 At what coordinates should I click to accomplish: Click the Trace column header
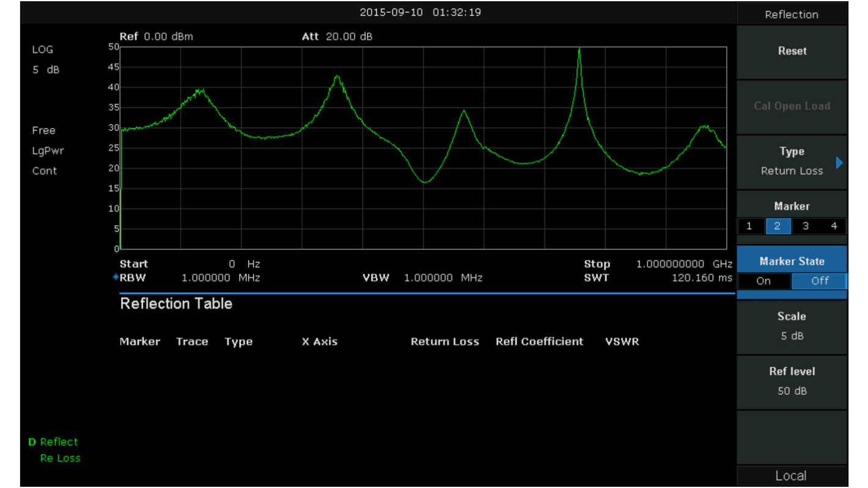pyautogui.click(x=192, y=342)
